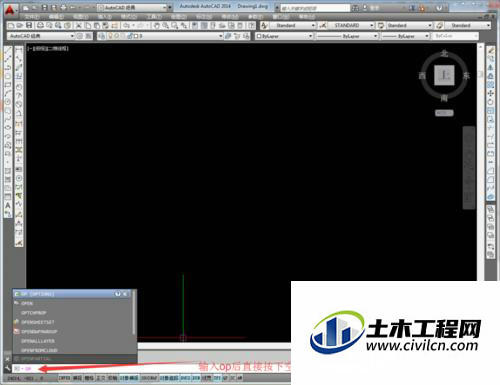Toggle 对象捕捉 object snap in status bar

[x=129, y=378]
